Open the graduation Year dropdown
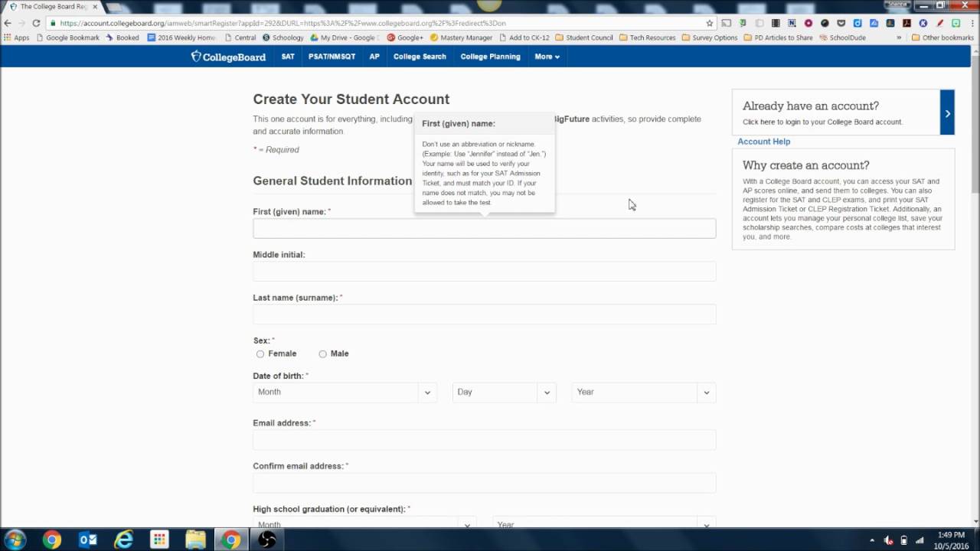980x551 pixels. (604, 523)
